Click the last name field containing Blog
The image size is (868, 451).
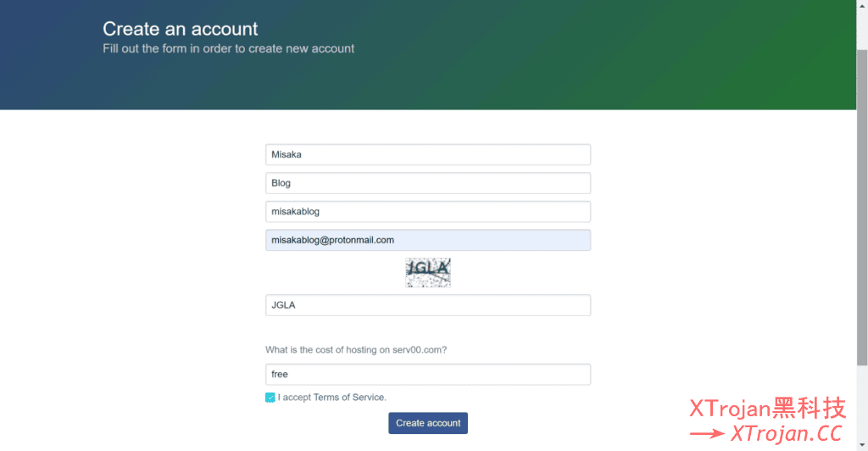[427, 183]
